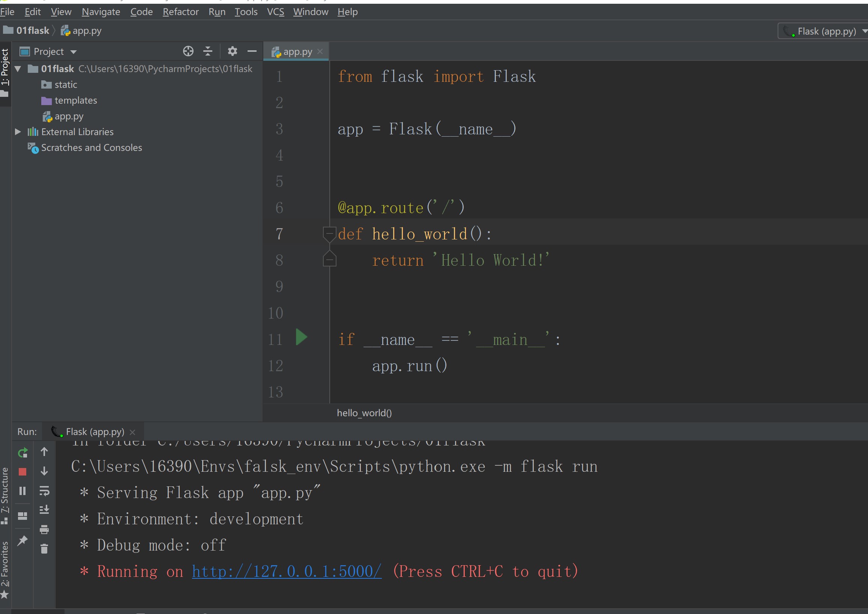The height and width of the screenshot is (614, 868).
Task: Collapse all in Project panel
Action: [x=208, y=51]
